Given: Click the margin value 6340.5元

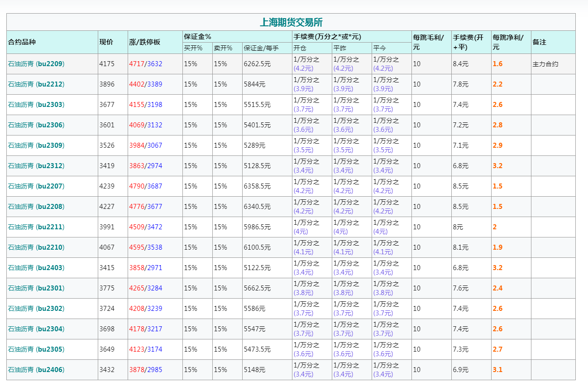Looking at the screenshot, I should point(257,207).
